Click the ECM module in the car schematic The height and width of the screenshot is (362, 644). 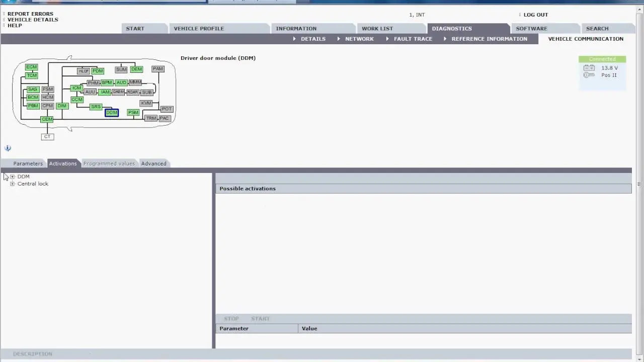click(x=31, y=66)
